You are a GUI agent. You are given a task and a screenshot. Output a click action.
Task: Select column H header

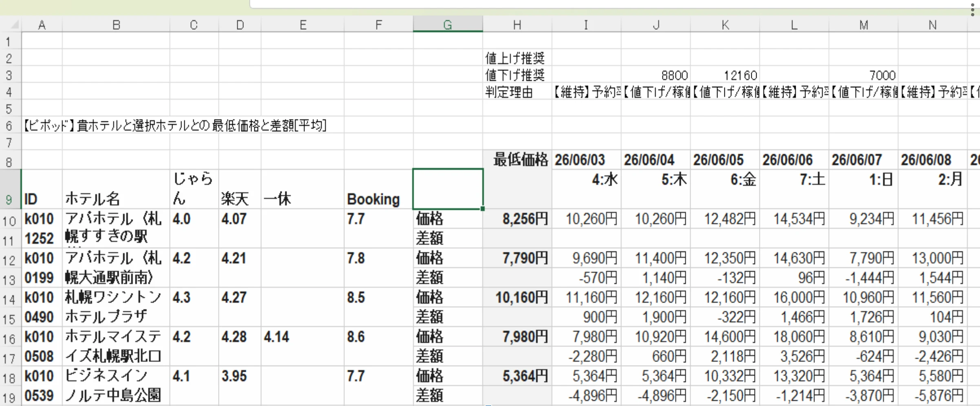[x=517, y=24]
